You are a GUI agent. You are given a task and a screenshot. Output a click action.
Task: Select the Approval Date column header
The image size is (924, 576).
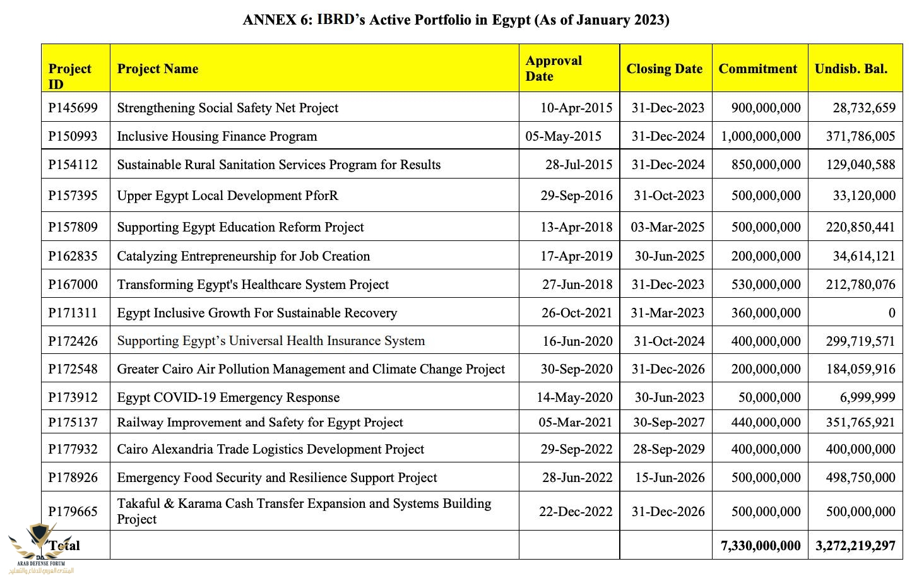pyautogui.click(x=554, y=68)
